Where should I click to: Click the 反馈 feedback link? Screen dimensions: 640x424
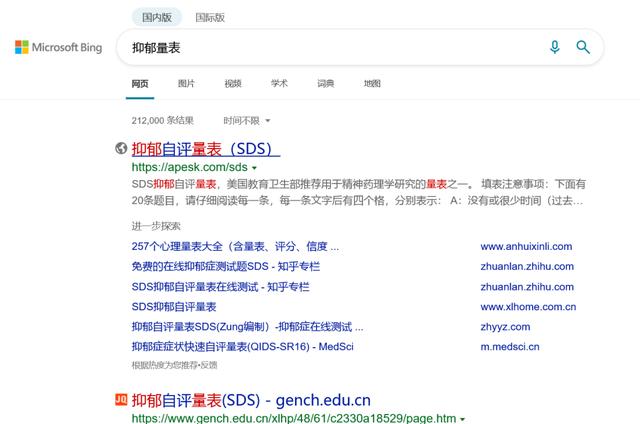pyautogui.click(x=207, y=365)
